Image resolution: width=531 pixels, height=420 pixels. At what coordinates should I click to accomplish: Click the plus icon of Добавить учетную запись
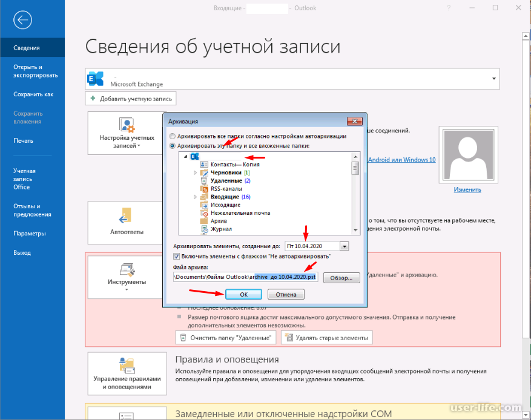point(93,99)
